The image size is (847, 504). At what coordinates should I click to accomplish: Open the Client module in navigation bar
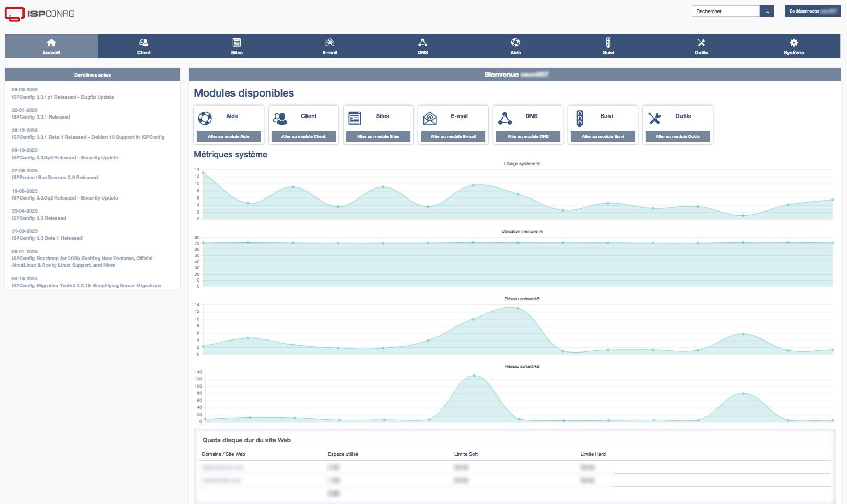[144, 46]
